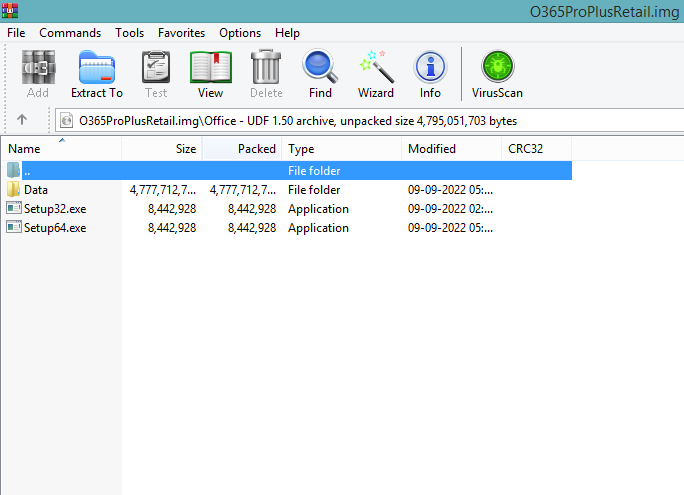Select the Data folder icon
This screenshot has width=684, height=495.
pos(14,189)
